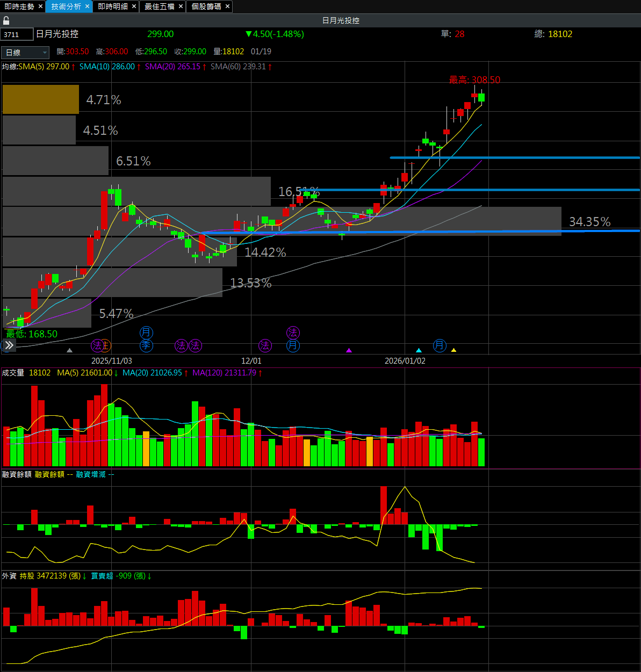The height and width of the screenshot is (672, 641).
Task: Click the 法 marker stacked above 月 in December
Action: pyautogui.click(x=293, y=333)
